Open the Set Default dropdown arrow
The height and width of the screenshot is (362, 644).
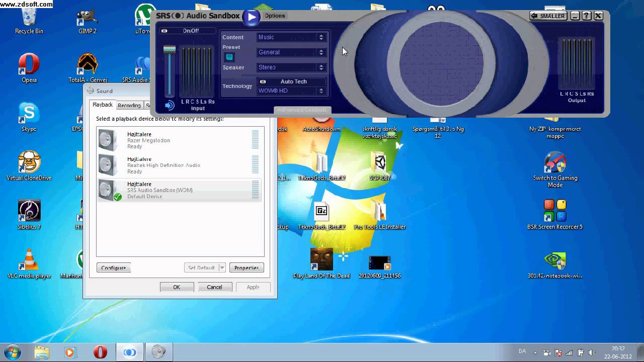point(222,268)
